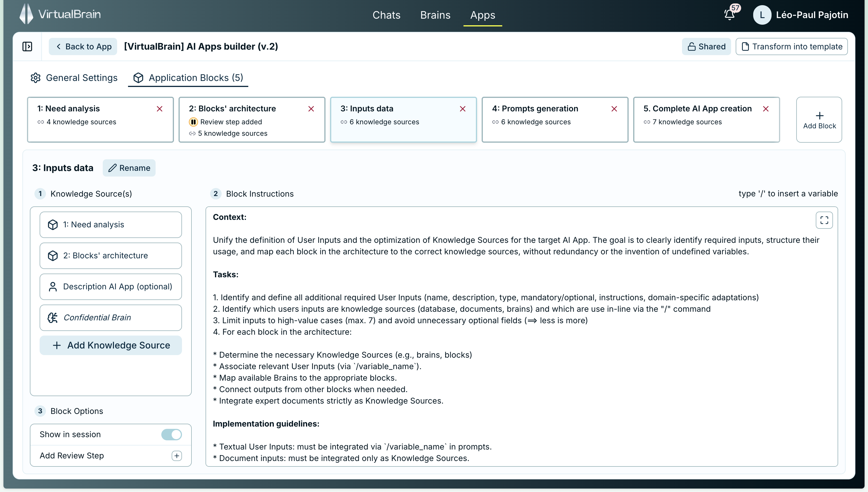Image resolution: width=868 pixels, height=492 pixels.
Task: Click the lock icon on Shared button
Action: [x=692, y=47]
